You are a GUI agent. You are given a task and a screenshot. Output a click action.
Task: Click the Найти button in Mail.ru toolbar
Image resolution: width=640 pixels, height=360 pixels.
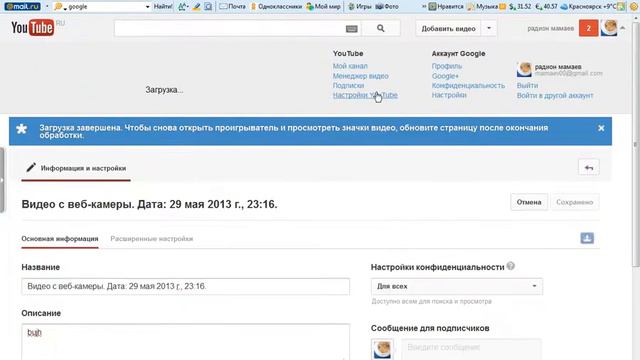tap(162, 7)
